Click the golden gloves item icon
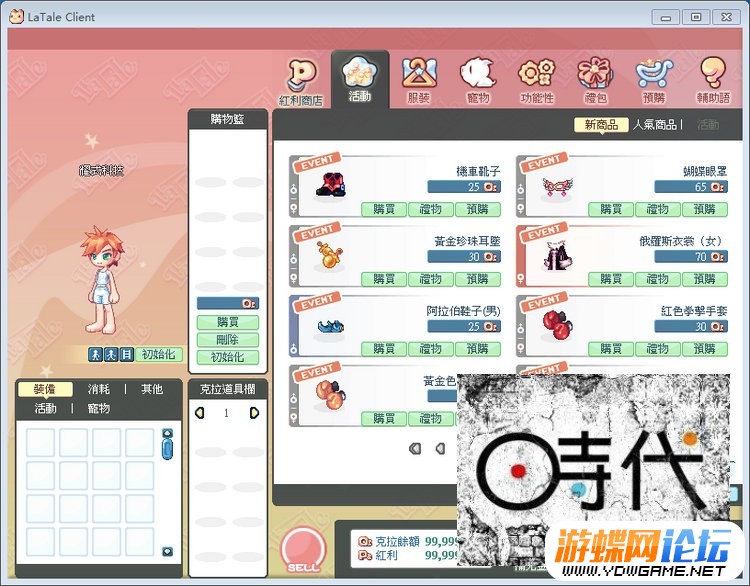The height and width of the screenshot is (586, 750). coord(329,394)
